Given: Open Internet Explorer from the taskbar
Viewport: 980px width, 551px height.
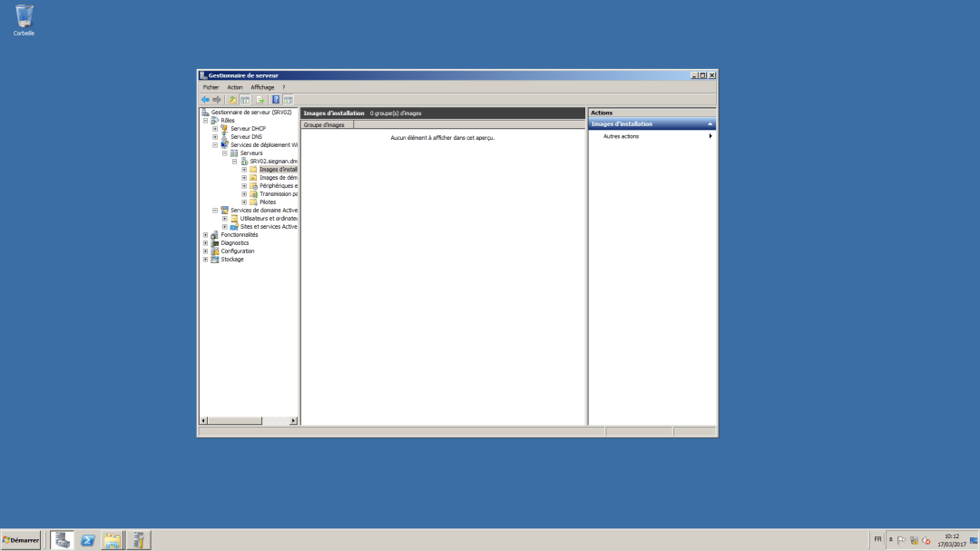Looking at the screenshot, I should [87, 539].
